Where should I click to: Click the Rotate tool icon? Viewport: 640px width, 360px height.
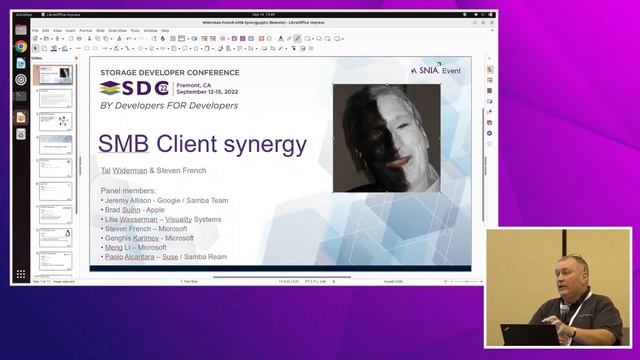pyautogui.click(x=220, y=49)
